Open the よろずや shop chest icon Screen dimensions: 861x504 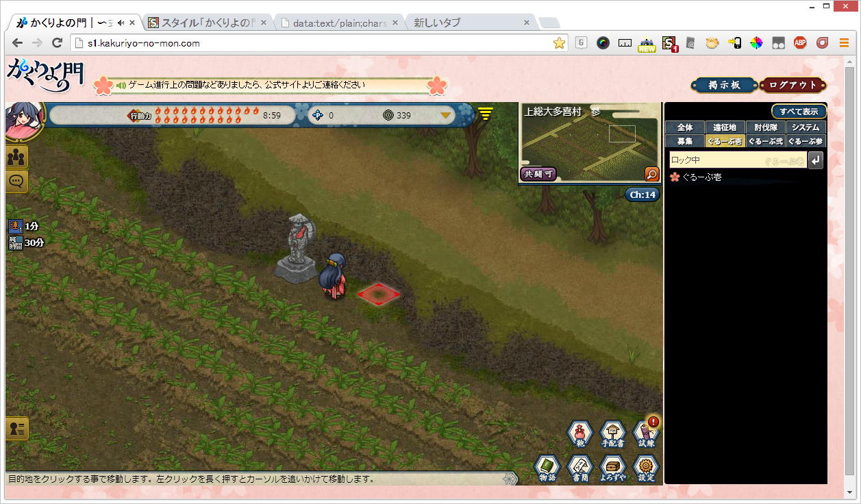click(613, 468)
